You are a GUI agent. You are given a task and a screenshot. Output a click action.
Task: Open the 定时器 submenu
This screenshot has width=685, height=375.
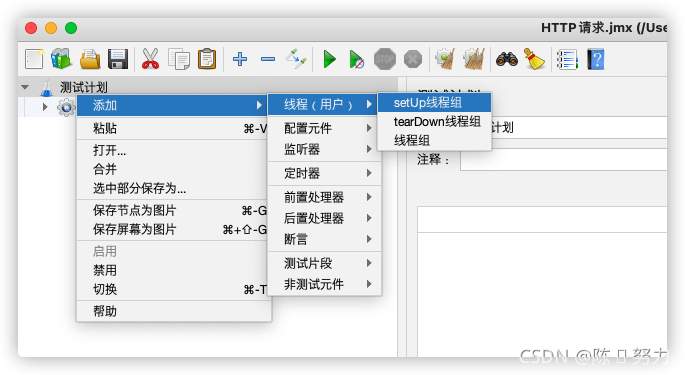click(x=325, y=173)
